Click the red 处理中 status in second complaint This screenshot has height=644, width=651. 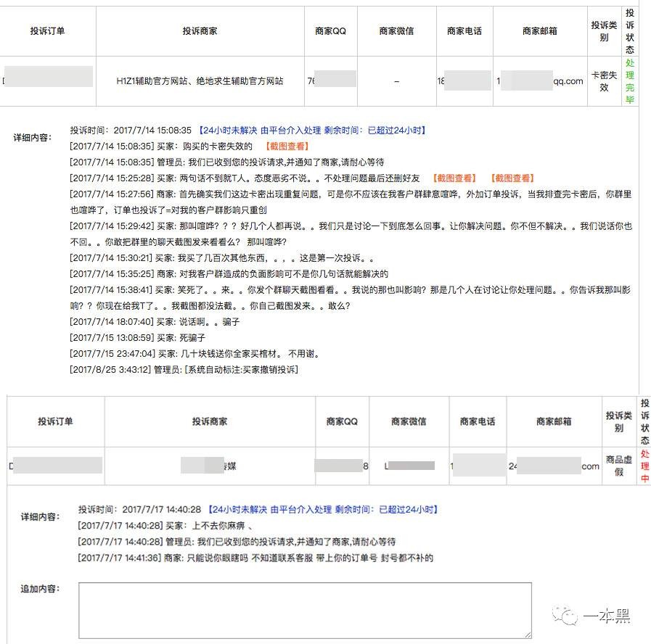tap(644, 466)
